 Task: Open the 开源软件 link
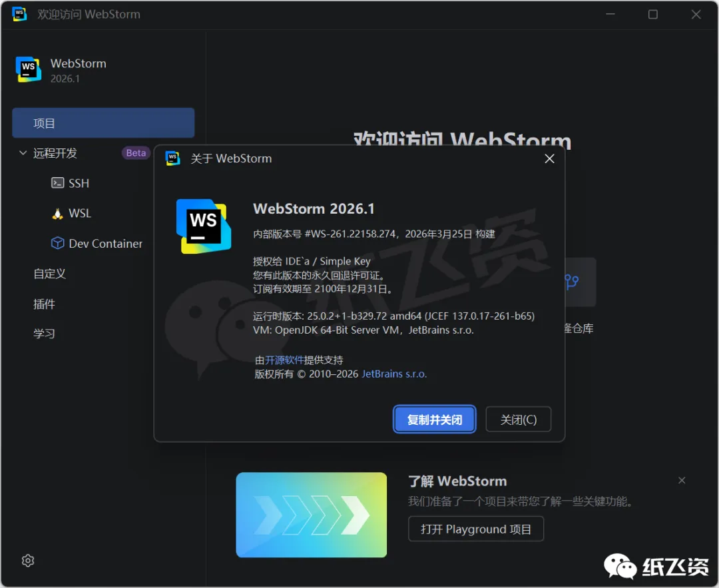pyautogui.click(x=284, y=360)
